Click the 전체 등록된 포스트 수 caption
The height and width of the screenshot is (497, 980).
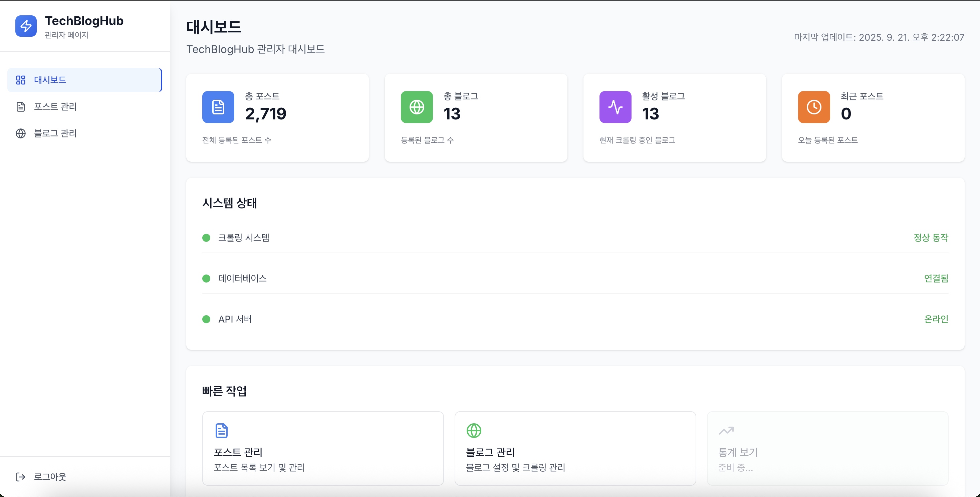click(237, 140)
